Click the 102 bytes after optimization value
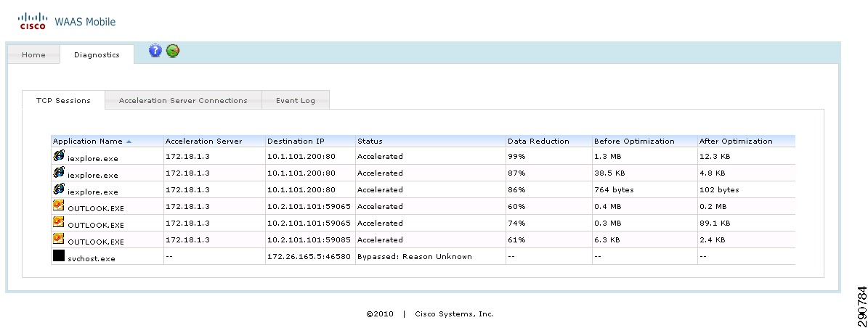Screen dimensions: 868x328 tap(719, 189)
